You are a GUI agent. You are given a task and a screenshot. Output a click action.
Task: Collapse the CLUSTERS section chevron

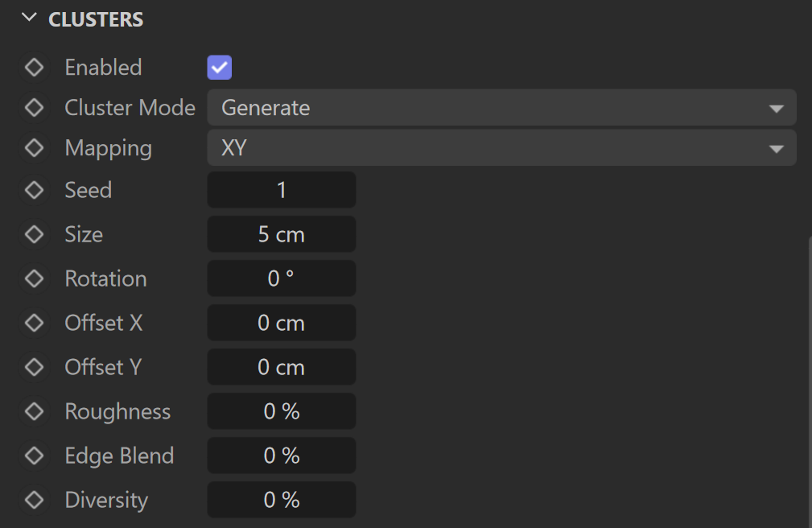30,19
